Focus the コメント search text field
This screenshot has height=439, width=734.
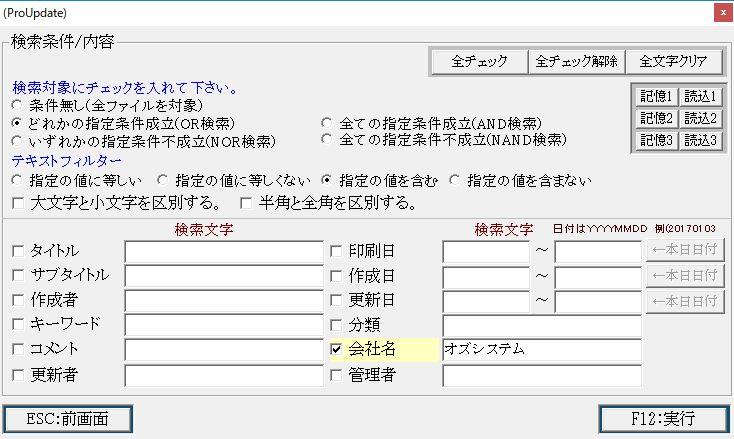click(224, 351)
